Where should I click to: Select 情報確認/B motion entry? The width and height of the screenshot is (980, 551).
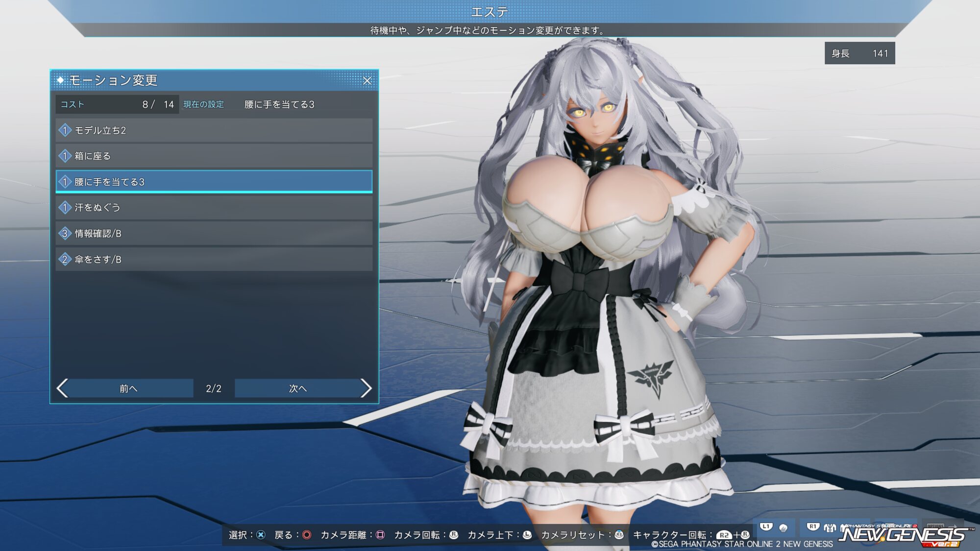point(214,234)
